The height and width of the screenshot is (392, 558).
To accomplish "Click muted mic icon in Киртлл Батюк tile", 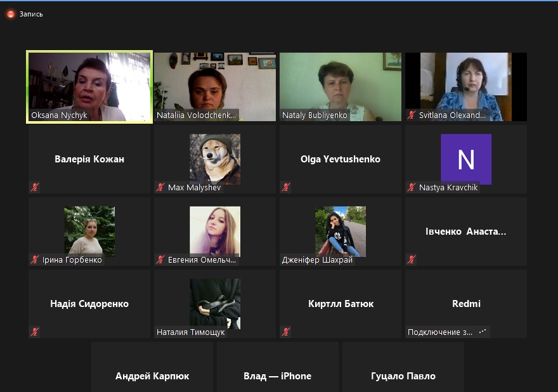I will [x=286, y=332].
